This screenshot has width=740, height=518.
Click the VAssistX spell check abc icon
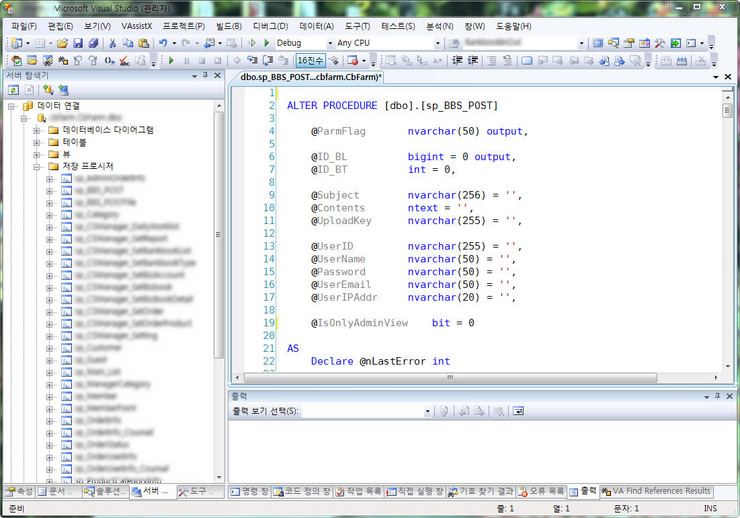(x=124, y=60)
